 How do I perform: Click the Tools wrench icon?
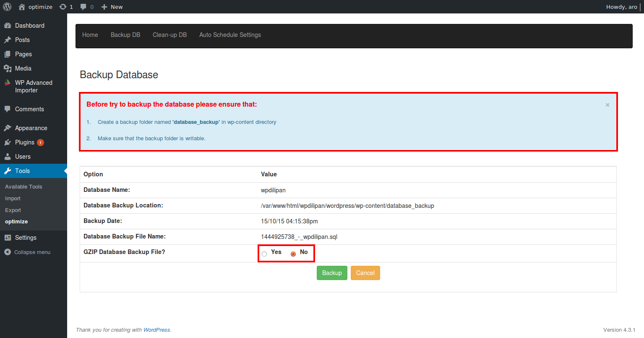tap(8, 171)
